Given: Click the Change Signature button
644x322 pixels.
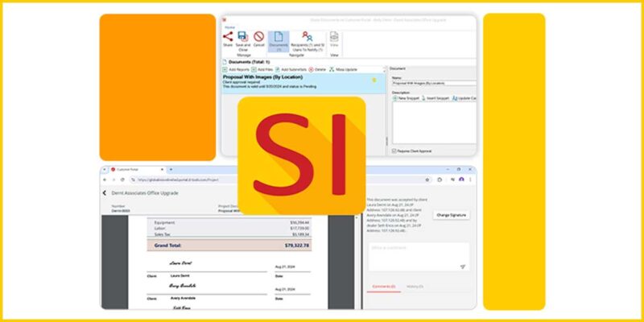Looking at the screenshot, I should pos(451,215).
